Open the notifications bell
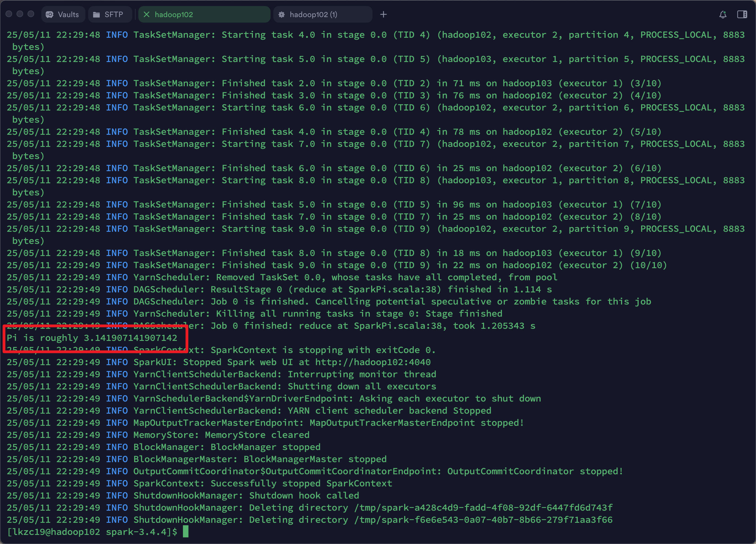 [723, 14]
